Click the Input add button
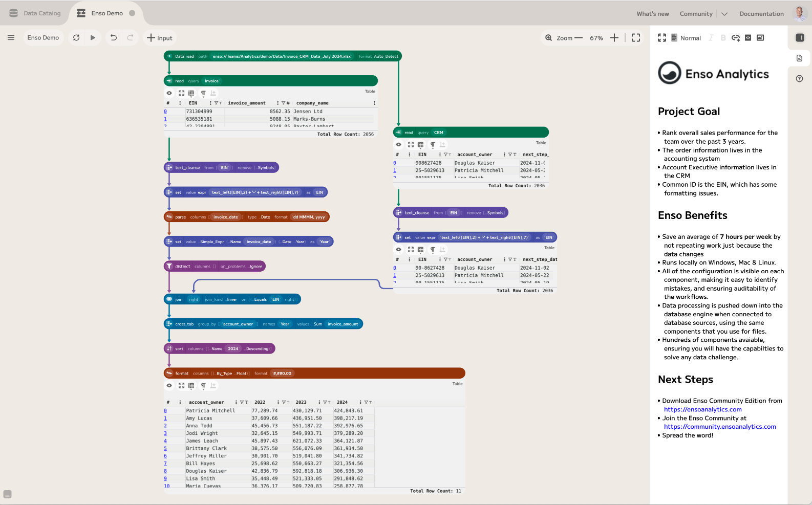Viewport: 812px width, 505px height. (160, 38)
